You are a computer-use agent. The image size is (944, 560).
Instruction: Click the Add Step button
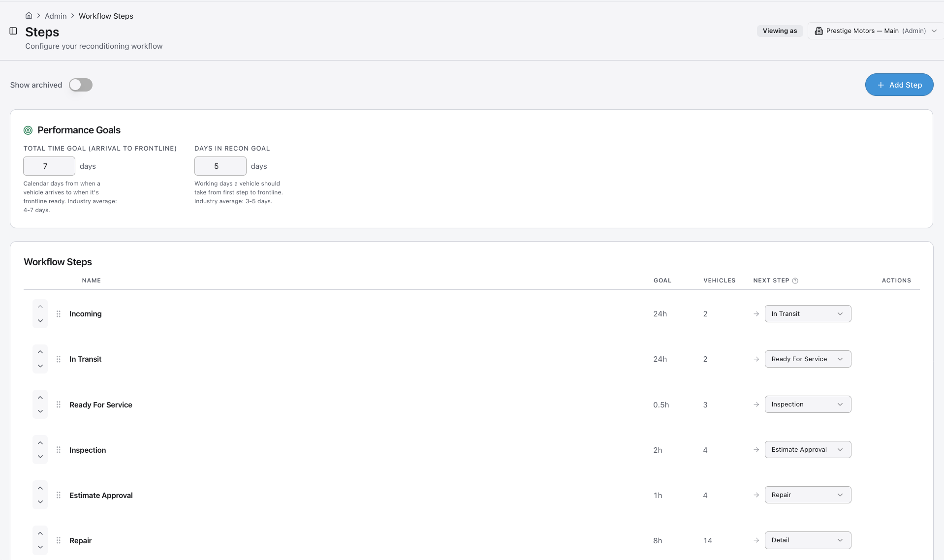coord(899,85)
